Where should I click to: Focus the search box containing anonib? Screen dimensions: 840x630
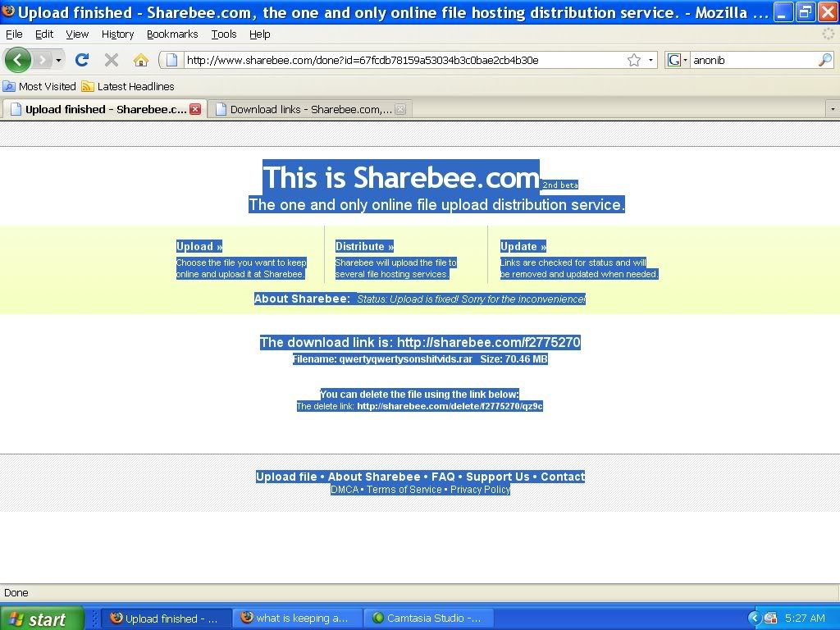755,60
